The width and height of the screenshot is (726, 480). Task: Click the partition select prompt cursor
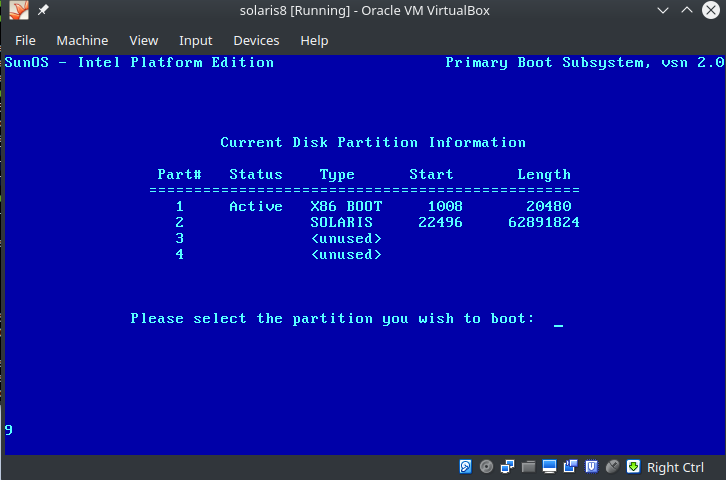[558, 325]
